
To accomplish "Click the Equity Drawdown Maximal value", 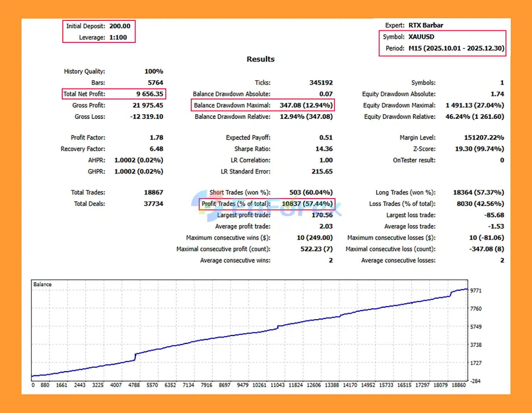I will tap(475, 106).
